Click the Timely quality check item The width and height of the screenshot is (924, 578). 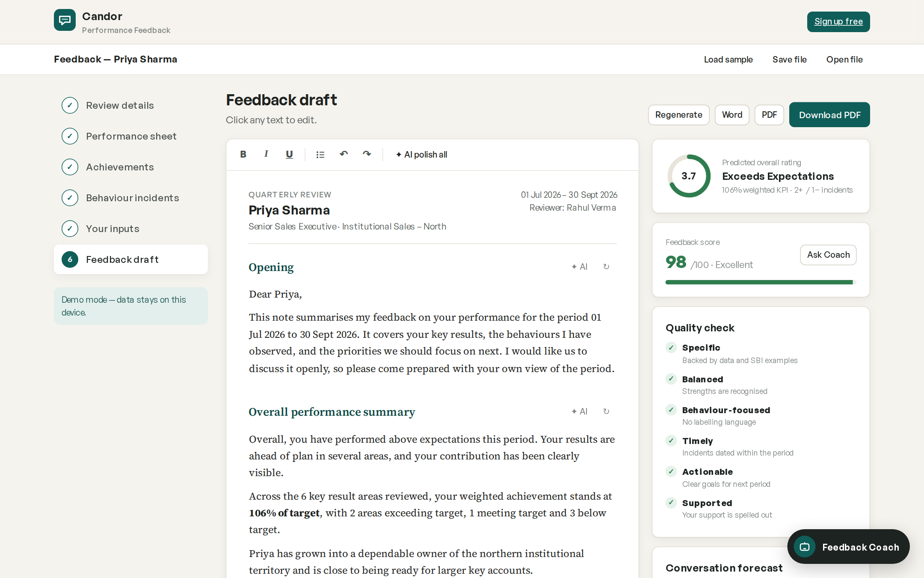click(761, 447)
